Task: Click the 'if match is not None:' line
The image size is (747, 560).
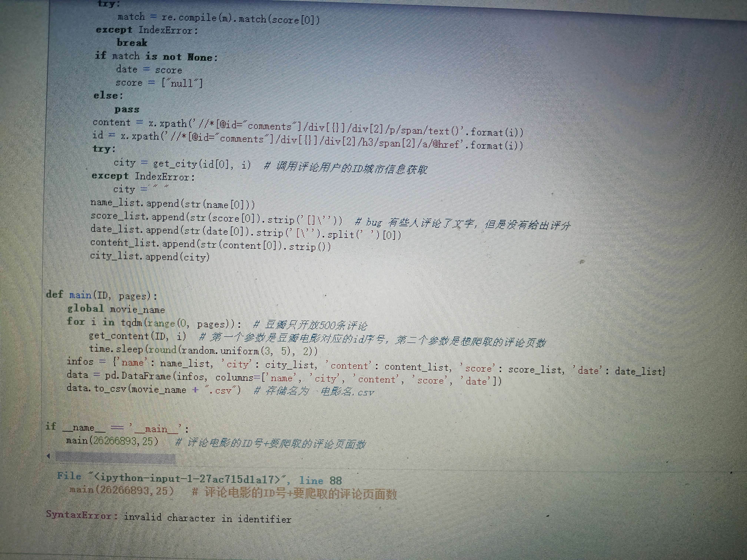Action: click(156, 56)
